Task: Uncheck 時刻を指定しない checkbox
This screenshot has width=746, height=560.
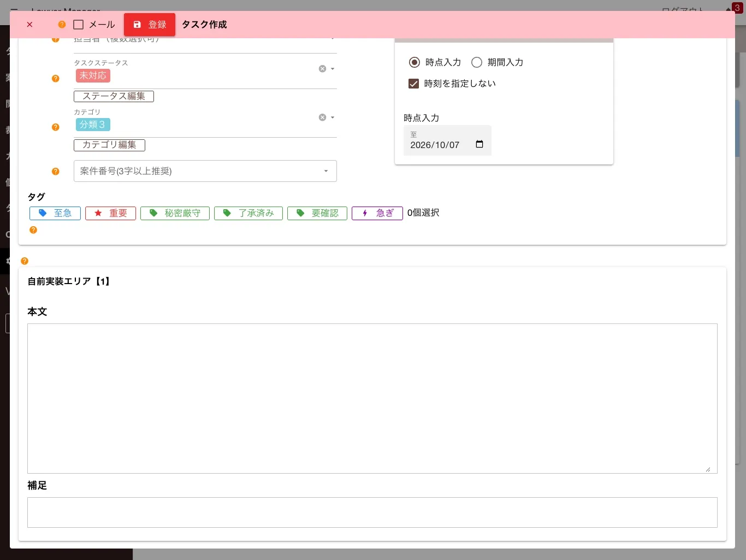Action: (414, 84)
